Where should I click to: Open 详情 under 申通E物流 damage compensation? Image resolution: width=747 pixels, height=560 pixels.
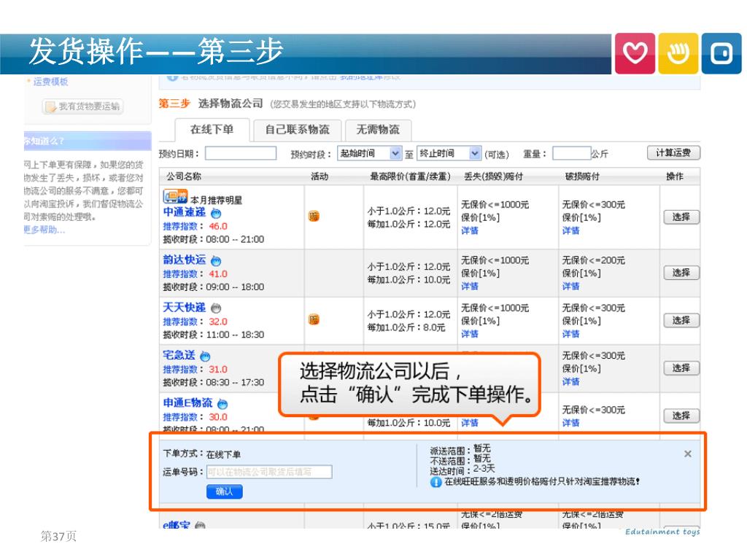[570, 424]
